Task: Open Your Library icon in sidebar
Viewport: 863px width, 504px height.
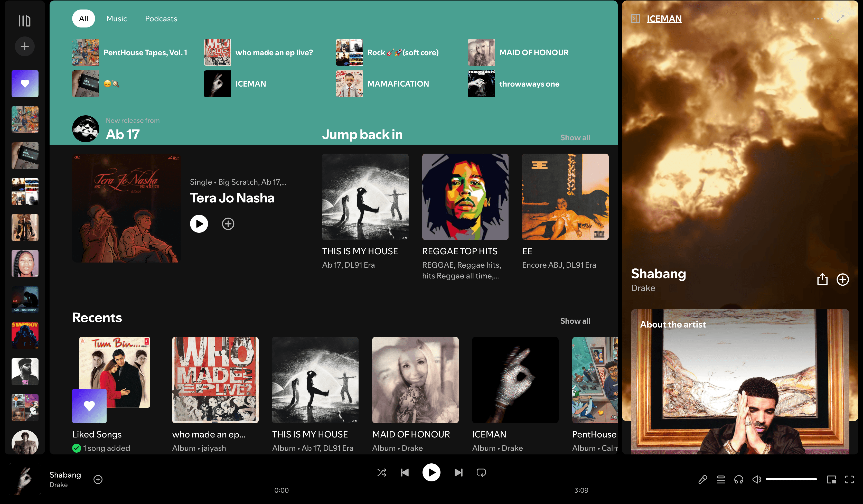Action: tap(25, 21)
